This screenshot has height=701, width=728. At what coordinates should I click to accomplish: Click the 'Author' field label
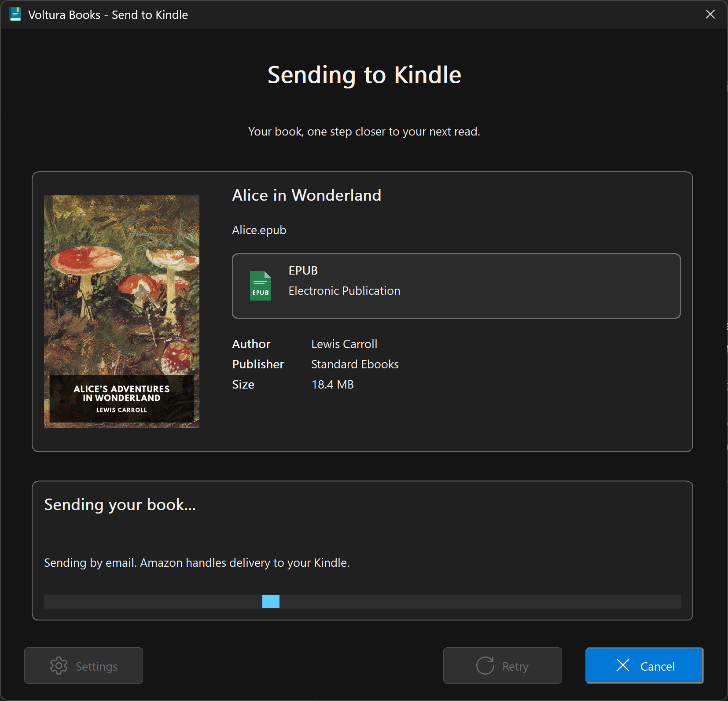251,344
